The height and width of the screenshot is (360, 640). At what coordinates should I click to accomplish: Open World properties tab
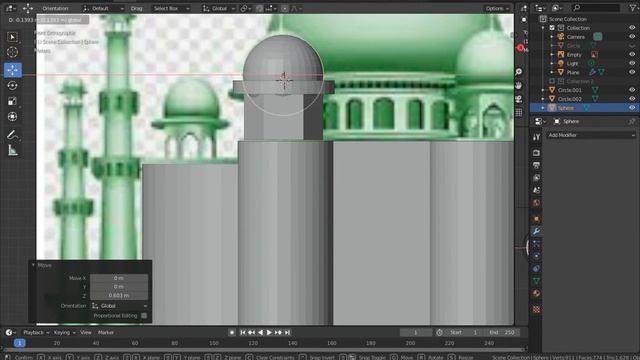536,203
